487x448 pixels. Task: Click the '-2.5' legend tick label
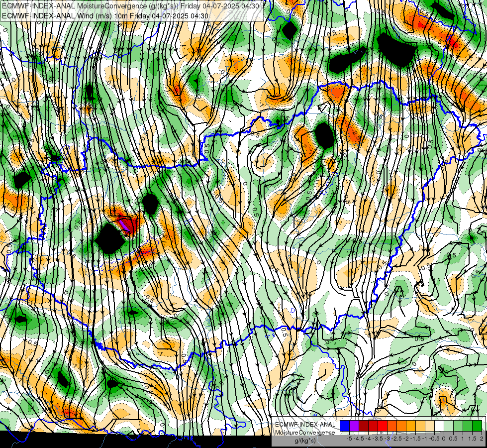pos(396,439)
